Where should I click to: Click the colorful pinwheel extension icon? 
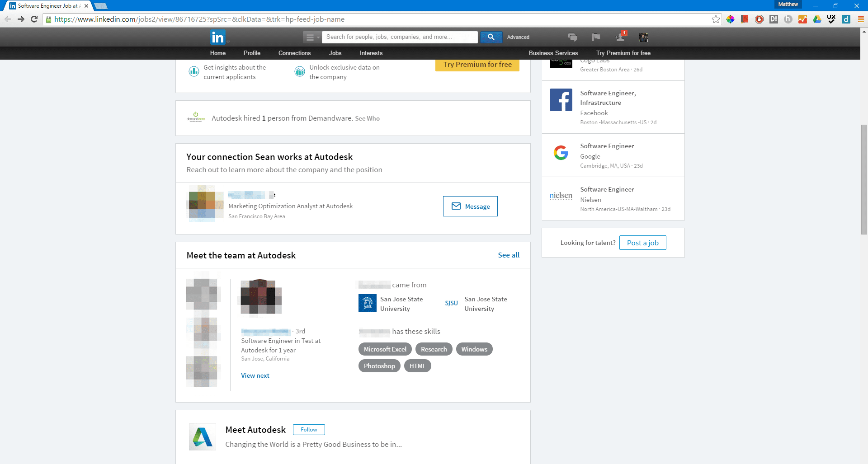click(x=730, y=19)
